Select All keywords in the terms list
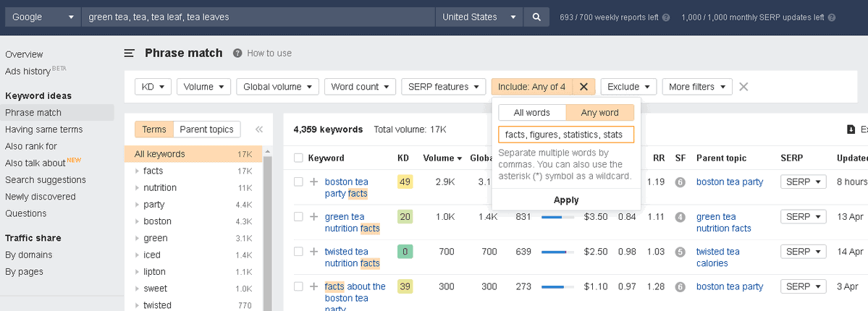The width and height of the screenshot is (868, 311). click(193, 154)
